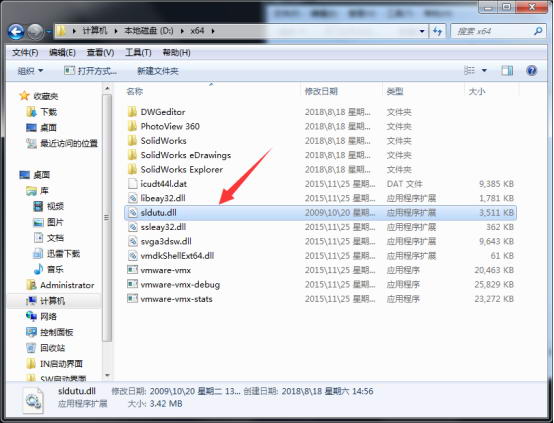
Task: Select the ssleay32.dll file icon
Action: [132, 227]
